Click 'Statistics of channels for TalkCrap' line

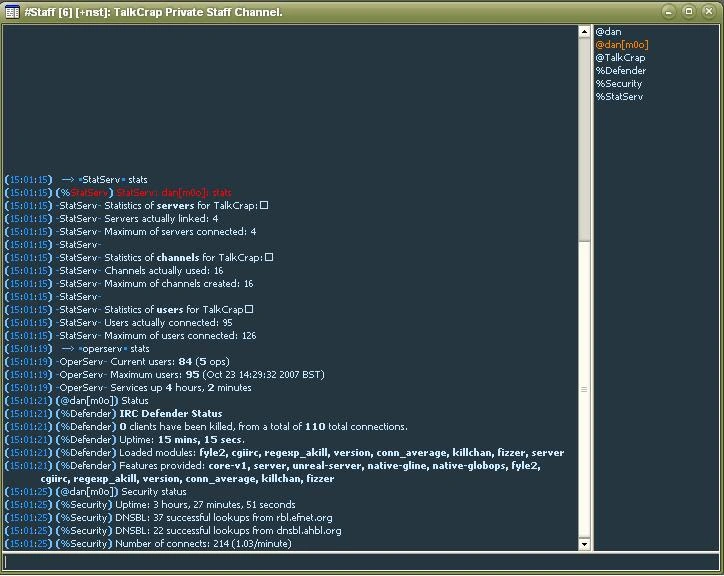[139, 257]
